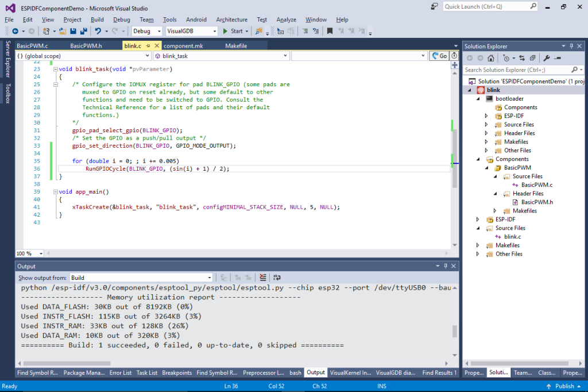The image size is (588, 392).
Task: Close the blink.c editor tab
Action: coord(157,46)
